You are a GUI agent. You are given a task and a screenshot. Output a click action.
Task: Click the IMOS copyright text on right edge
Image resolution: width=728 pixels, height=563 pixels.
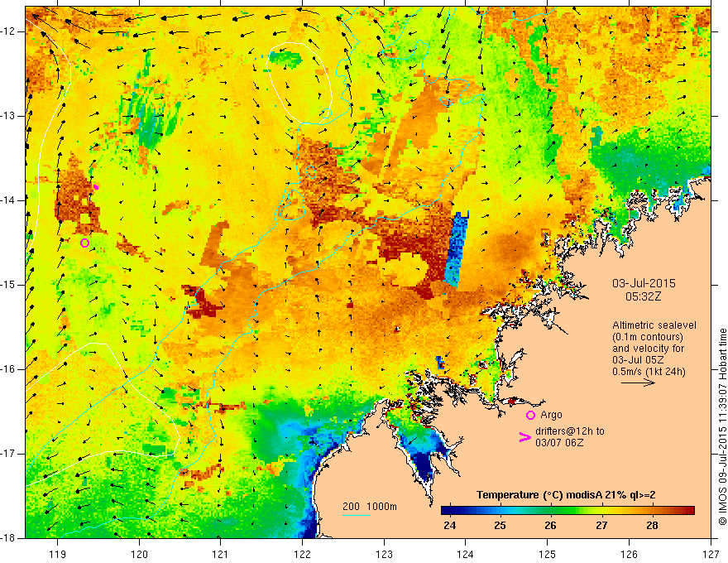point(722,427)
